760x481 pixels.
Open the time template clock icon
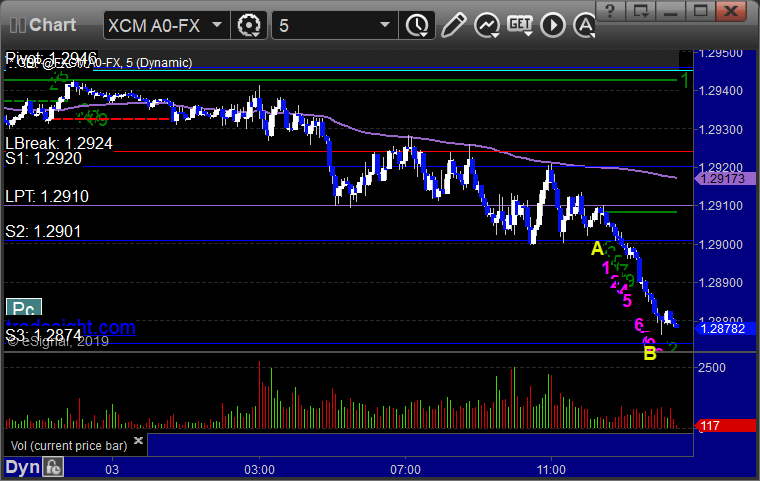pos(417,25)
